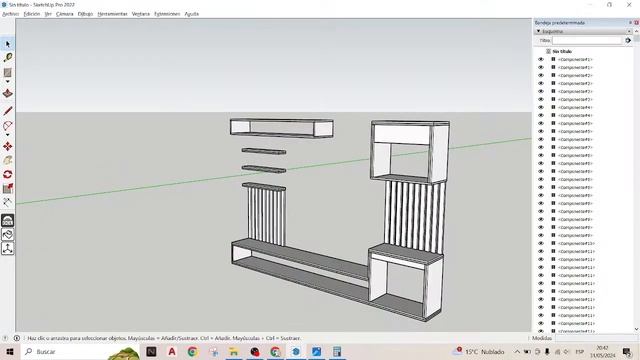Toggle visibility of second Componente#5
The height and width of the screenshot is (360, 640).
point(541,131)
